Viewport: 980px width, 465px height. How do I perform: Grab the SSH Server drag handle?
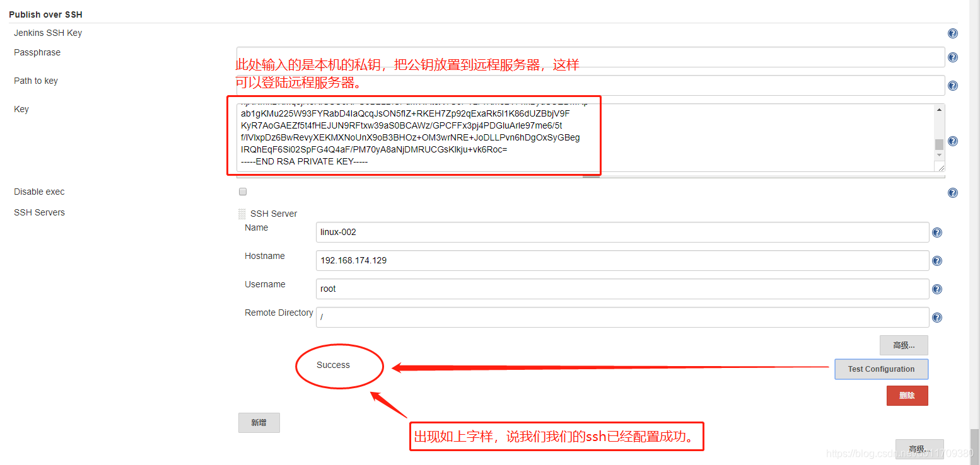242,214
